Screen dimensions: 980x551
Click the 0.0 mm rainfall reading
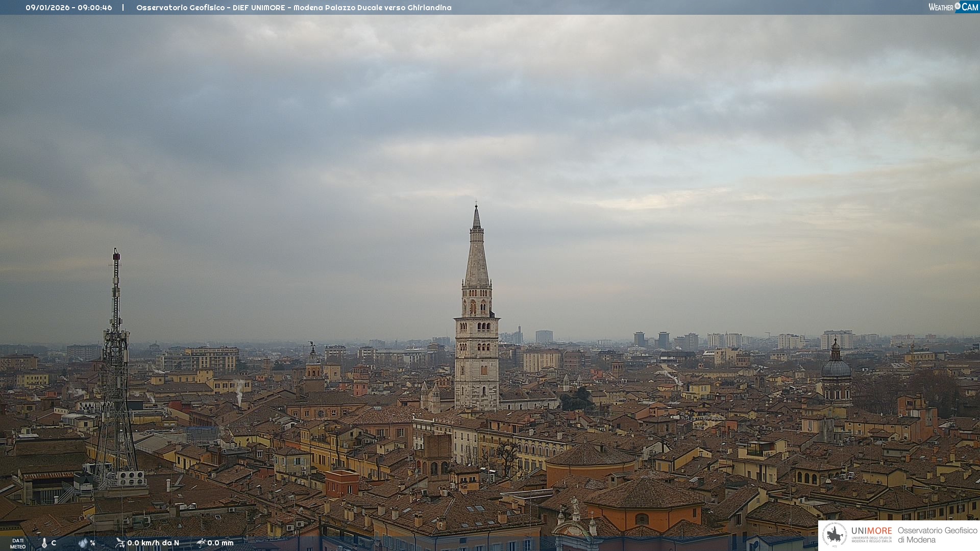point(220,543)
